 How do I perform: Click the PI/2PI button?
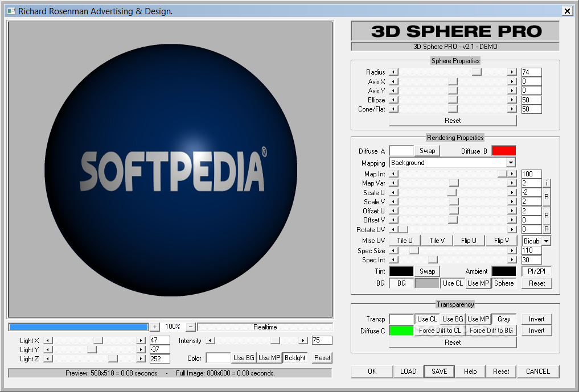click(x=536, y=271)
